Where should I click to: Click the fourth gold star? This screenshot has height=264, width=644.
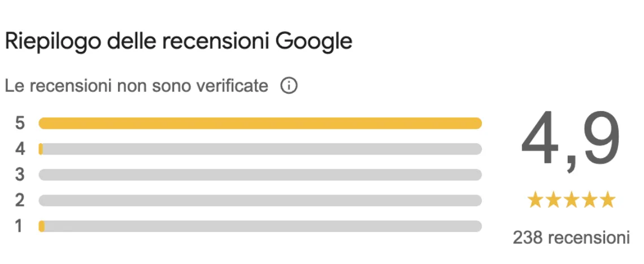[x=589, y=200]
